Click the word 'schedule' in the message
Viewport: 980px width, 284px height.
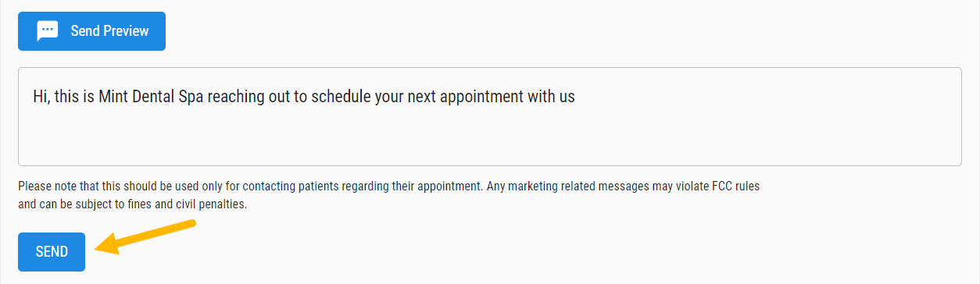pos(342,97)
